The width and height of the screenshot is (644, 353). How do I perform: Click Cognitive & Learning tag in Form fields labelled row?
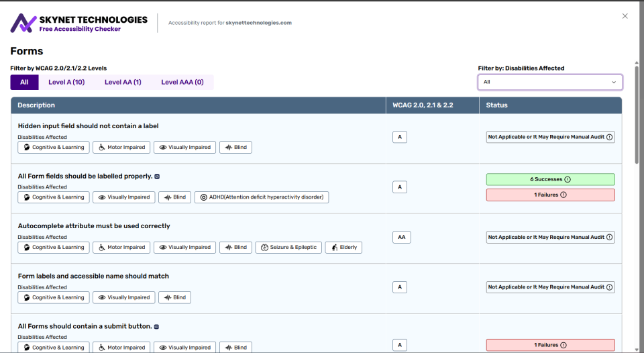coord(54,197)
